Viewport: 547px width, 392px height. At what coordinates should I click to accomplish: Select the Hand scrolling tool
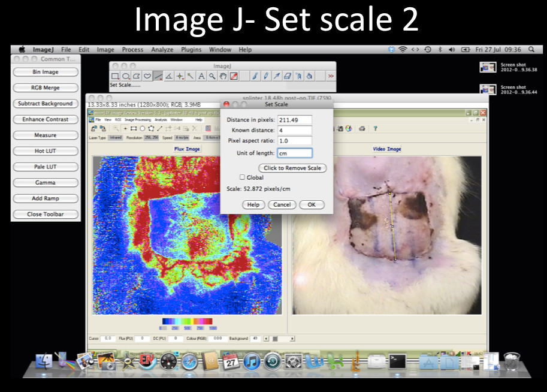[223, 76]
